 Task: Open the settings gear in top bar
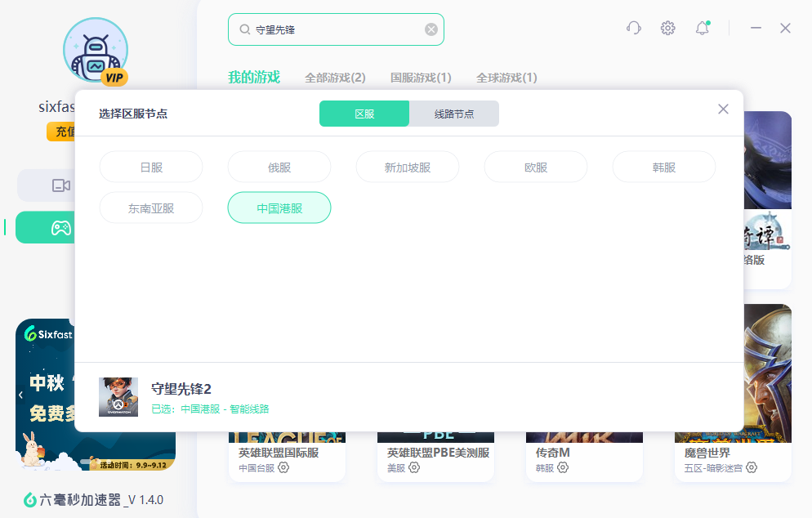click(x=667, y=28)
